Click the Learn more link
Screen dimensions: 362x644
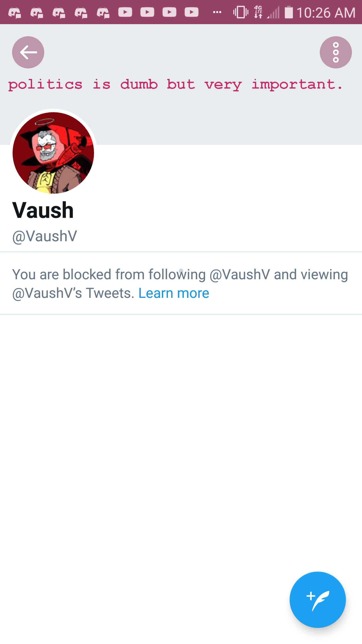174,293
